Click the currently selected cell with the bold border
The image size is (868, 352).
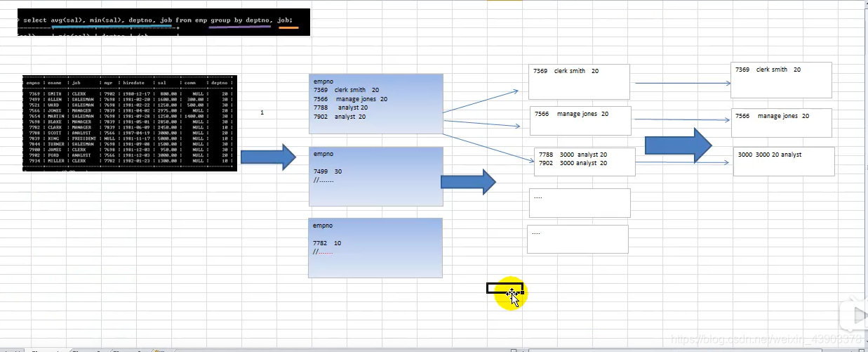[x=505, y=288]
